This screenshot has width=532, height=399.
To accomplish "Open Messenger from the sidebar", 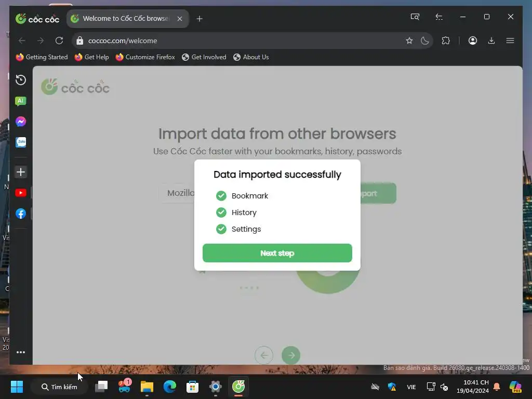I will [x=21, y=122].
